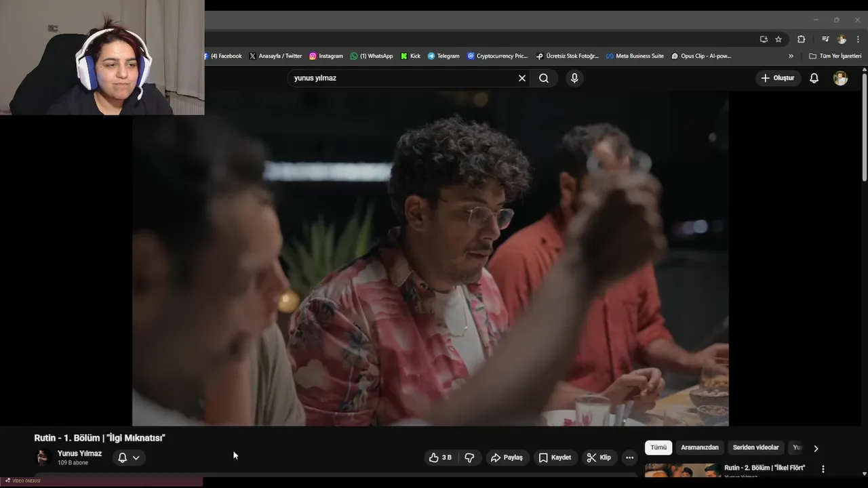Open the Rutin - 2. Bölüm video thumbnail

click(x=683, y=470)
